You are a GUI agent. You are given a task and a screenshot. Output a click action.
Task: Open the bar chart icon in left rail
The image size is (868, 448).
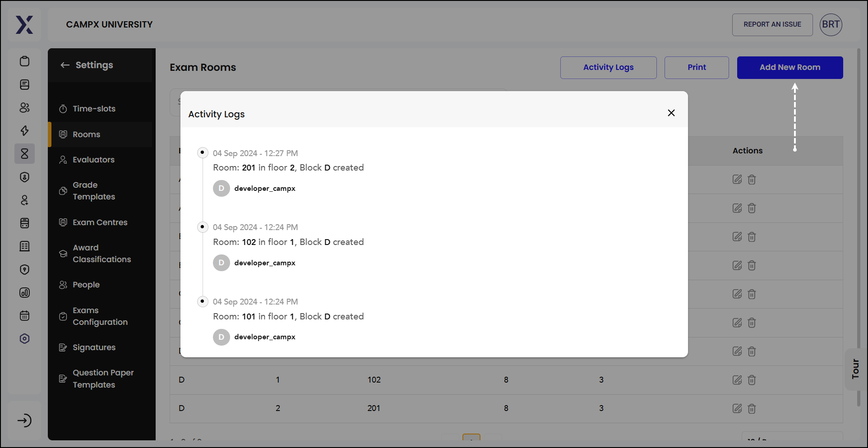(25, 293)
